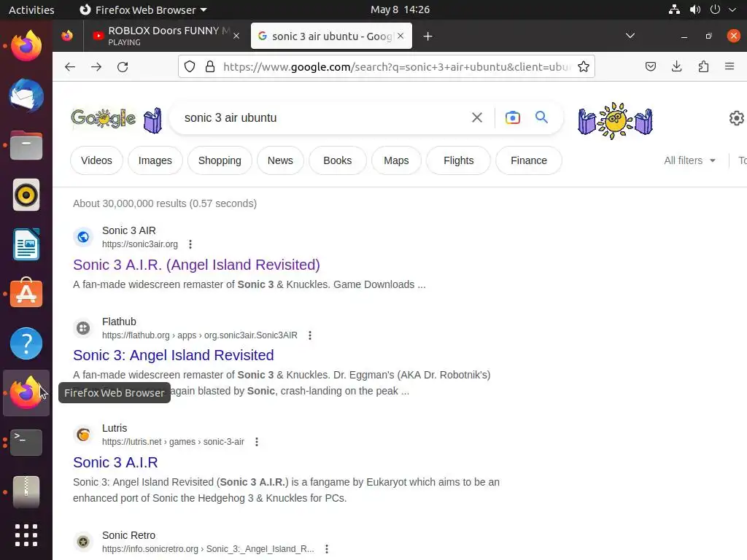This screenshot has height=560, width=747.
Task: Open the Firefox application hamburger menu
Action: pos(729,66)
